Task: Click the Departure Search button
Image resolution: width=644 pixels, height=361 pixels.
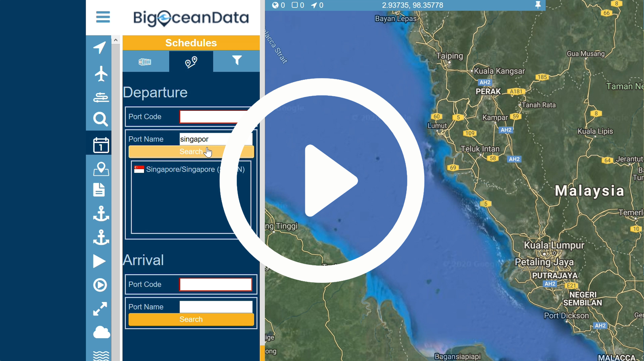Action: coord(191,152)
